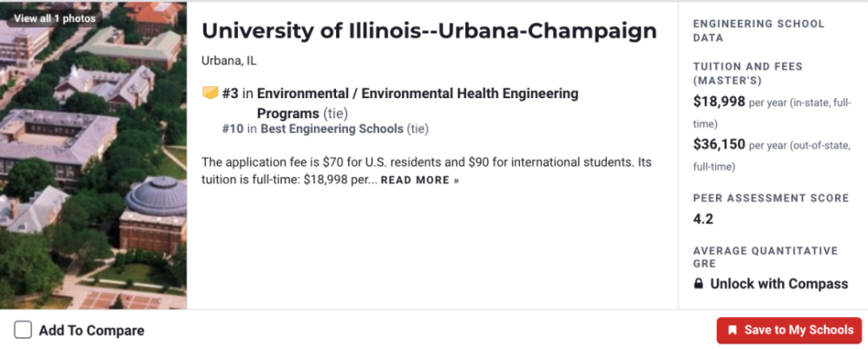Click the gold badge icon beside #3 ranking
Screen dimensions: 868x350
210,93
